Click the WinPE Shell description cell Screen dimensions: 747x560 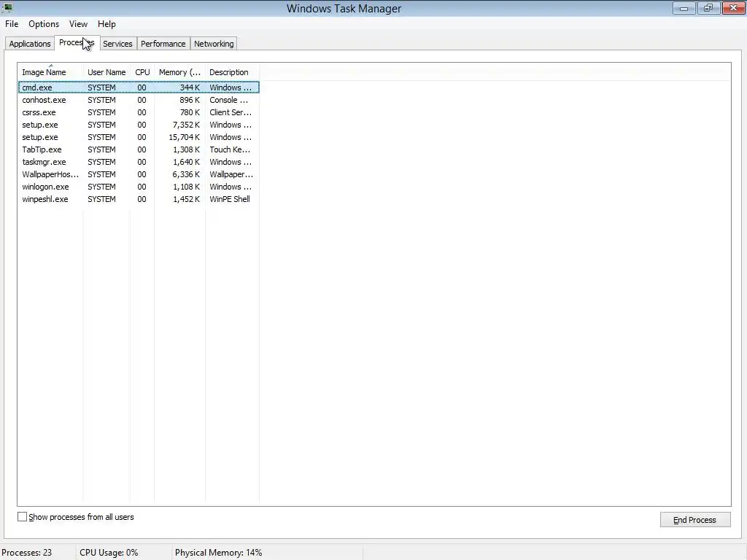point(230,199)
